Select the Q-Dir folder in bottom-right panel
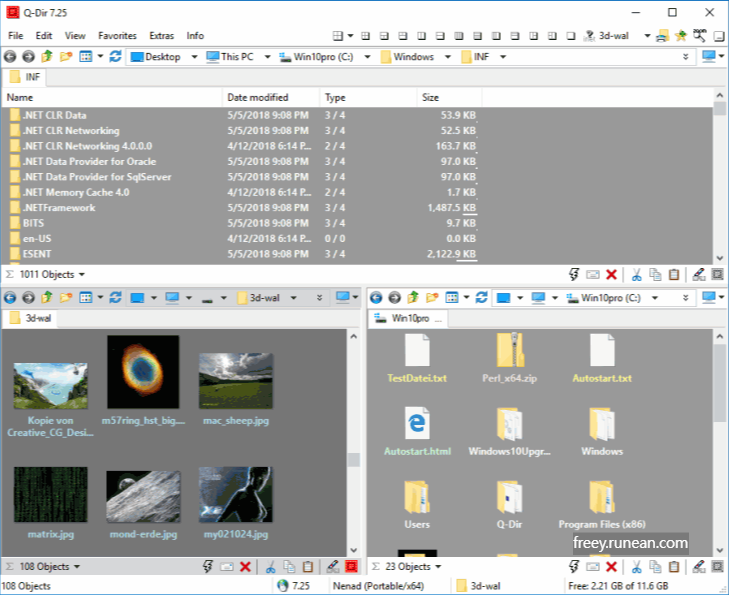This screenshot has height=595, width=729. [x=510, y=504]
